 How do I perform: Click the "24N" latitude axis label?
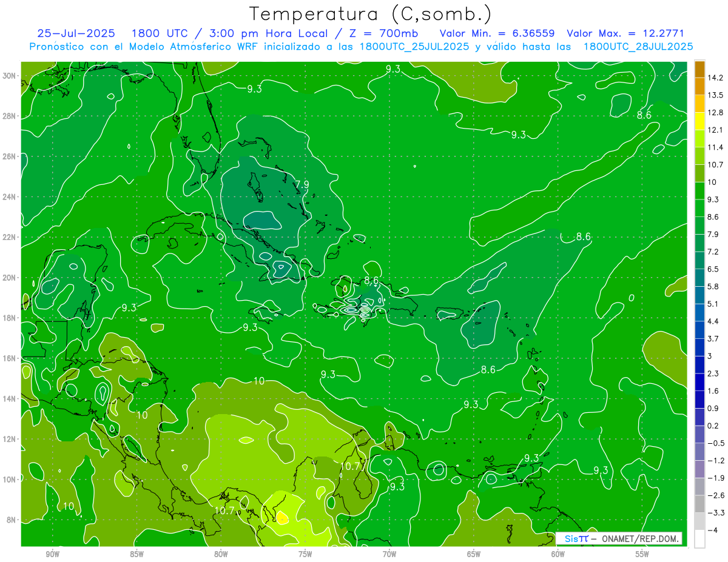coord(10,196)
